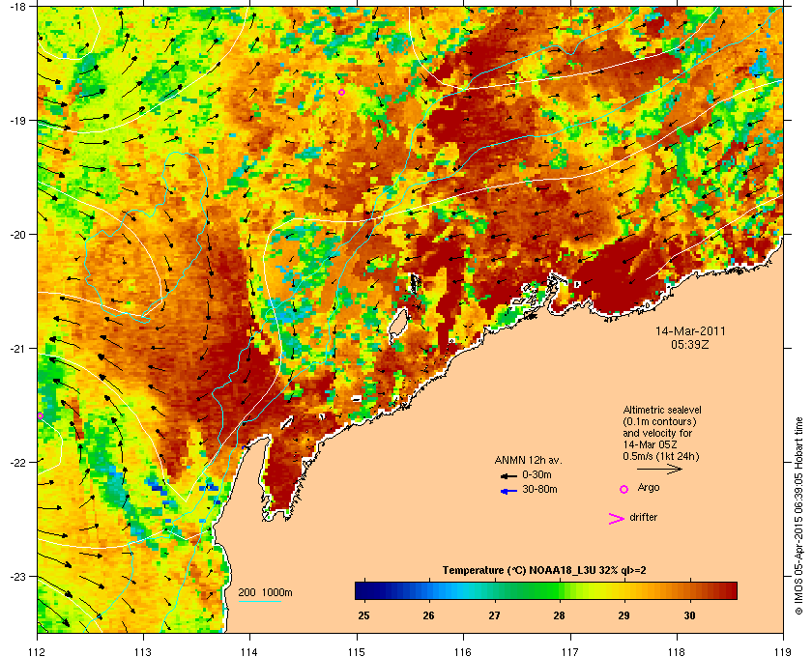Click the 0.5m/s velocity scale arrow
812x657 pixels.
[659, 469]
